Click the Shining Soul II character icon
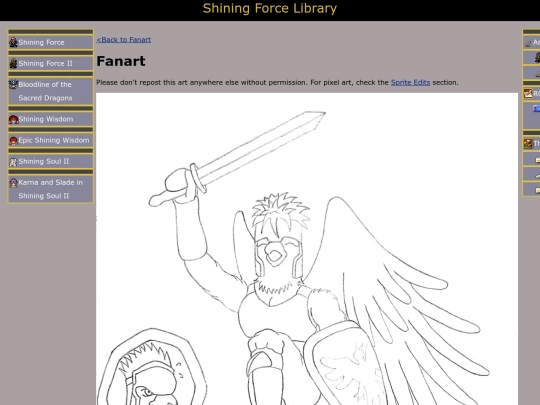 coord(13,162)
